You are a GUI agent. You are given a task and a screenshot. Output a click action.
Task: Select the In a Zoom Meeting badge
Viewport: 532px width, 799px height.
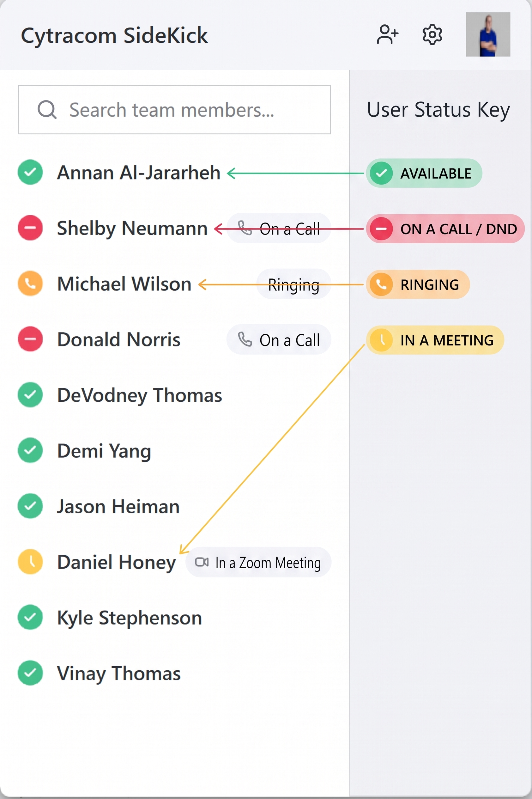pos(258,562)
